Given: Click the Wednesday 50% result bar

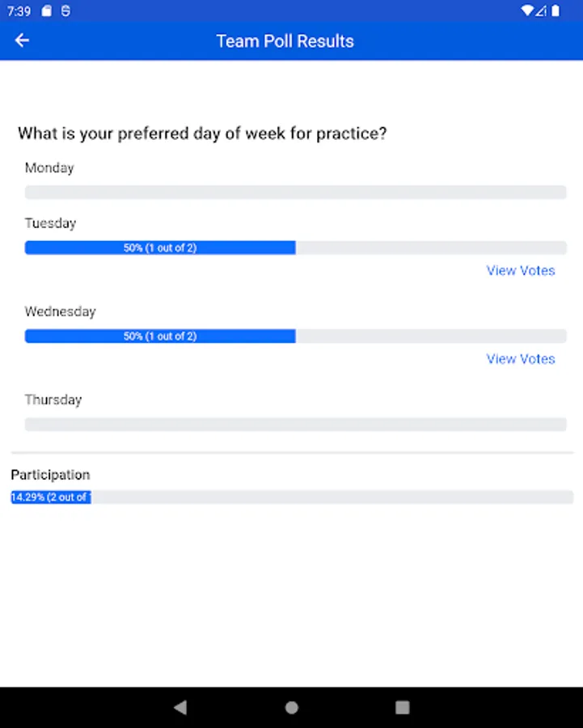Looking at the screenshot, I should (160, 336).
